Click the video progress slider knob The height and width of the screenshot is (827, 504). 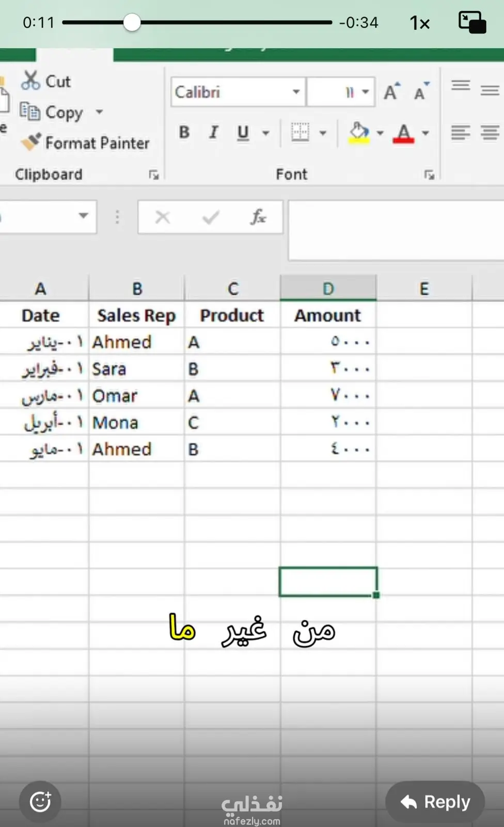(132, 22)
